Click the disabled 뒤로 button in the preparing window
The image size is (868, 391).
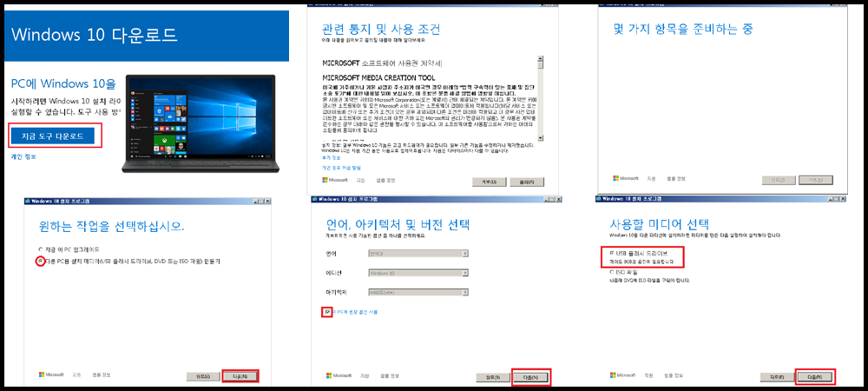click(x=779, y=180)
